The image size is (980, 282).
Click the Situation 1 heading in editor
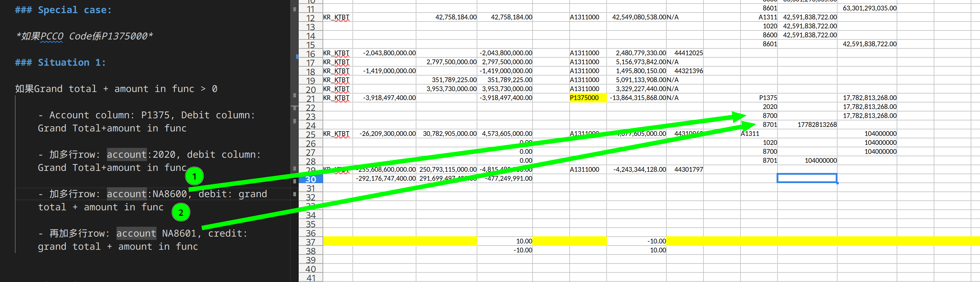tap(60, 62)
